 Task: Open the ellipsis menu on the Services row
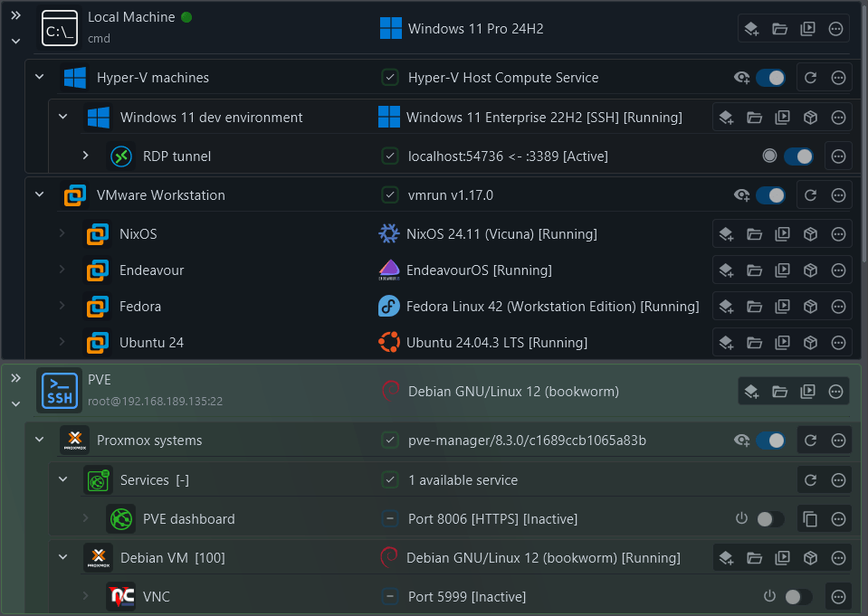[838, 479]
